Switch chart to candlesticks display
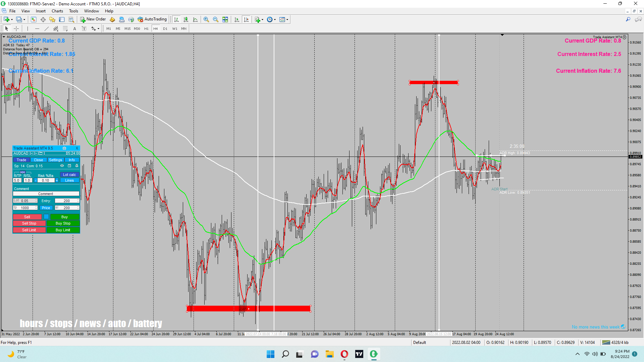This screenshot has height=362, width=644. coord(186,19)
